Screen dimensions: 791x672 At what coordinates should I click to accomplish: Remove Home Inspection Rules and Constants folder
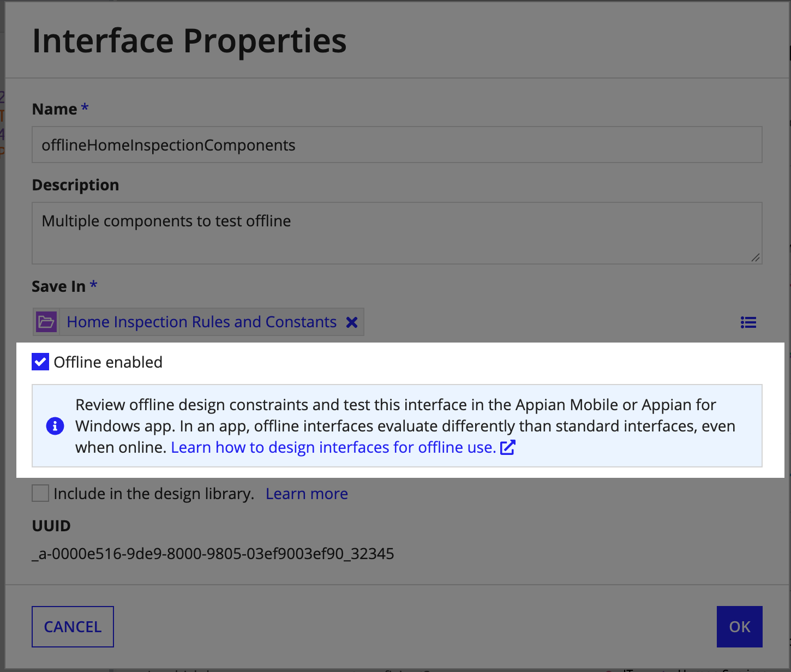352,322
